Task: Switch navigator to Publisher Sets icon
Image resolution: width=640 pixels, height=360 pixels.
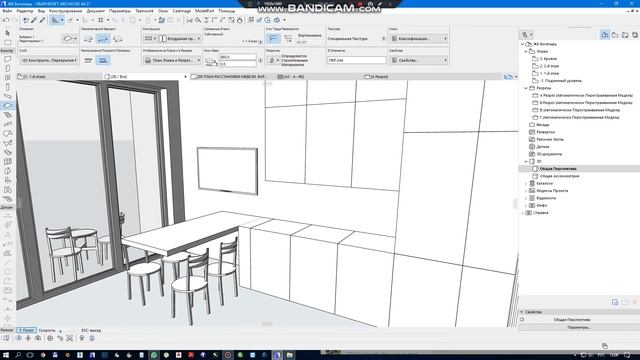Action: pyautogui.click(x=635, y=35)
